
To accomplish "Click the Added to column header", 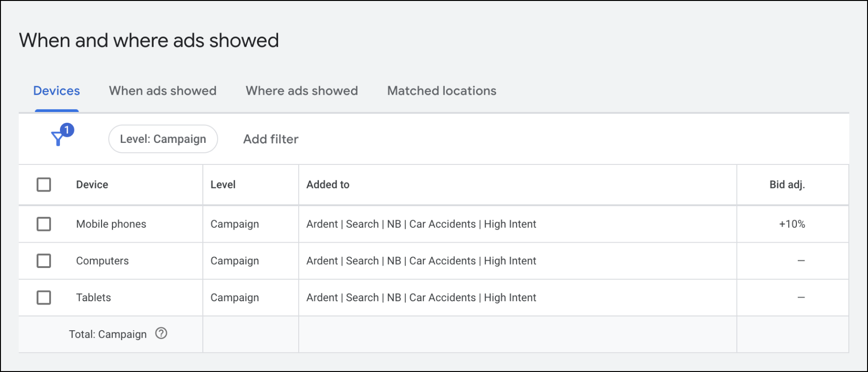I will coord(328,185).
